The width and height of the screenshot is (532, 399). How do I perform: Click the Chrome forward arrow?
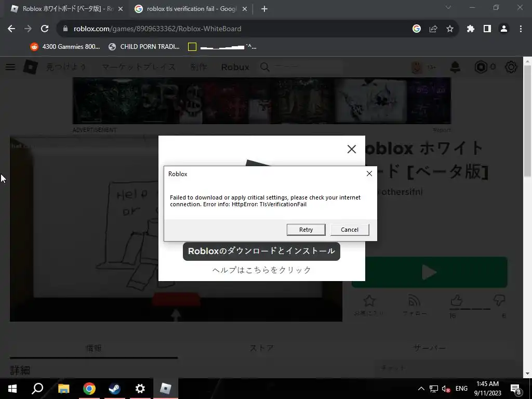(x=28, y=29)
